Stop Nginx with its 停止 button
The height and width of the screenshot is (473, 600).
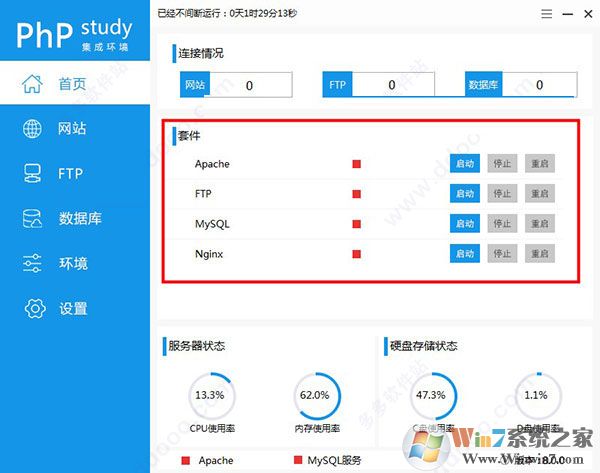click(502, 253)
